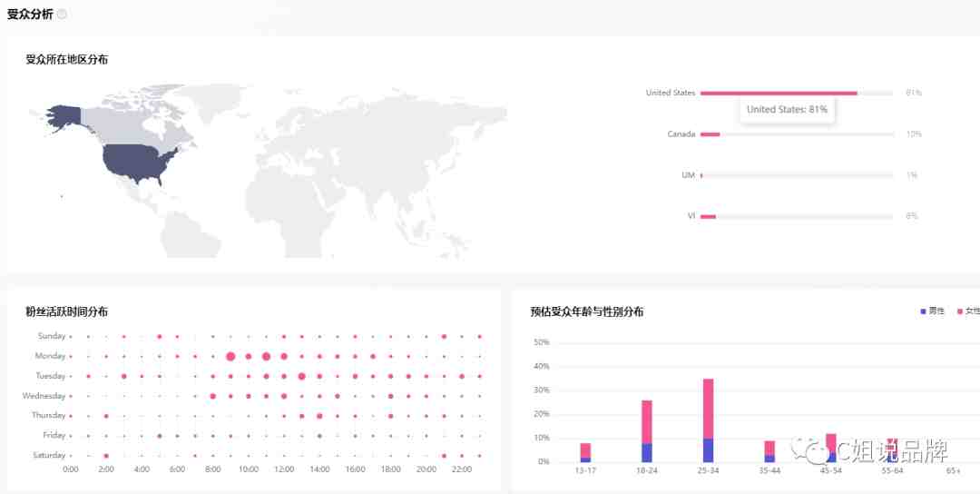
Task: Click the largest Monday 9:00 activity dot
Action: tap(230, 357)
